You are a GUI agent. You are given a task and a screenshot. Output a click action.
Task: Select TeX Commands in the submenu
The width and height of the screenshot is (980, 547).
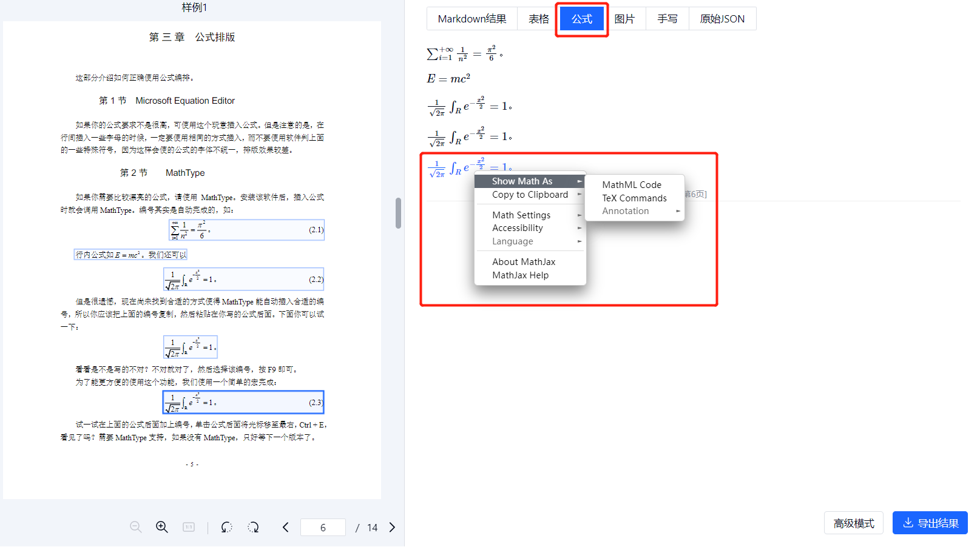point(634,198)
